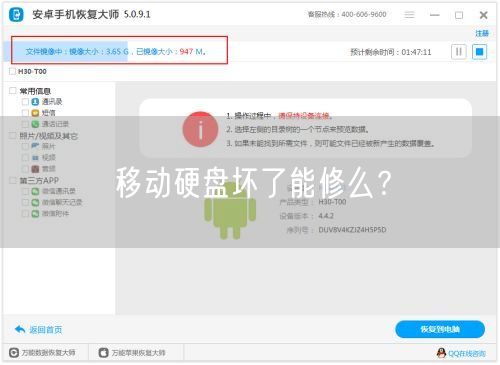The height and width of the screenshot is (365, 500).
Task: Click the 短信 messages icon
Action: tap(35, 113)
